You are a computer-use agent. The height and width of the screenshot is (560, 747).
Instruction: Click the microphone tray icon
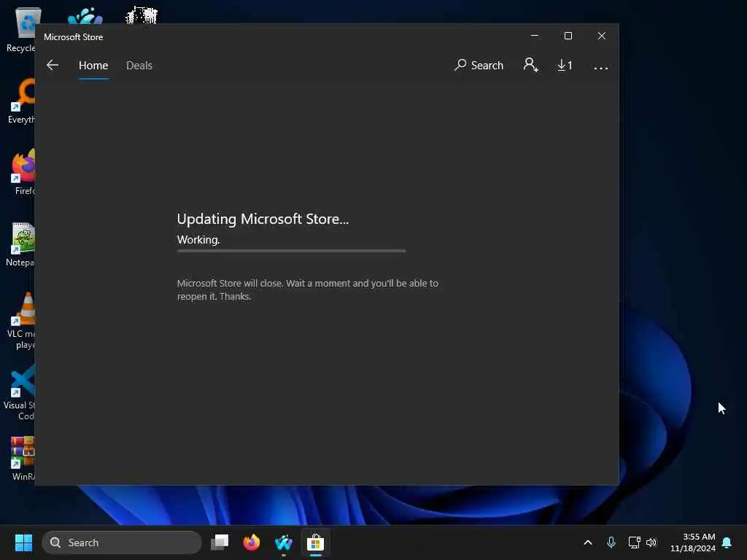point(611,542)
